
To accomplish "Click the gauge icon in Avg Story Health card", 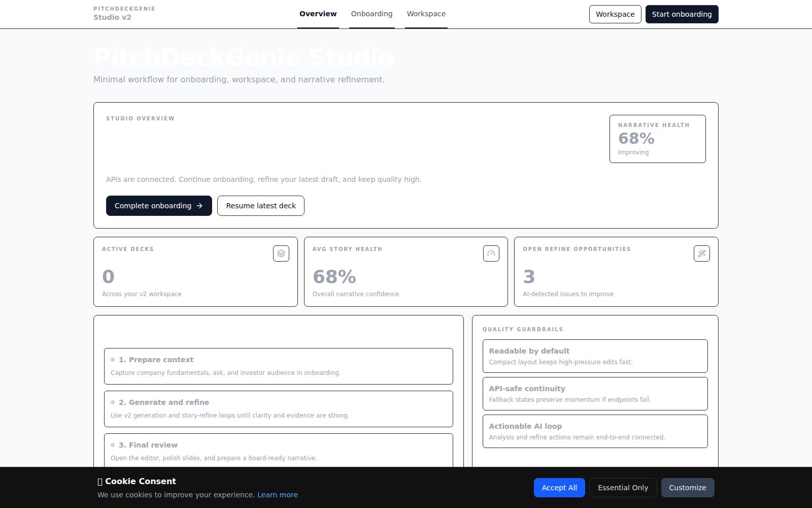I will point(491,253).
